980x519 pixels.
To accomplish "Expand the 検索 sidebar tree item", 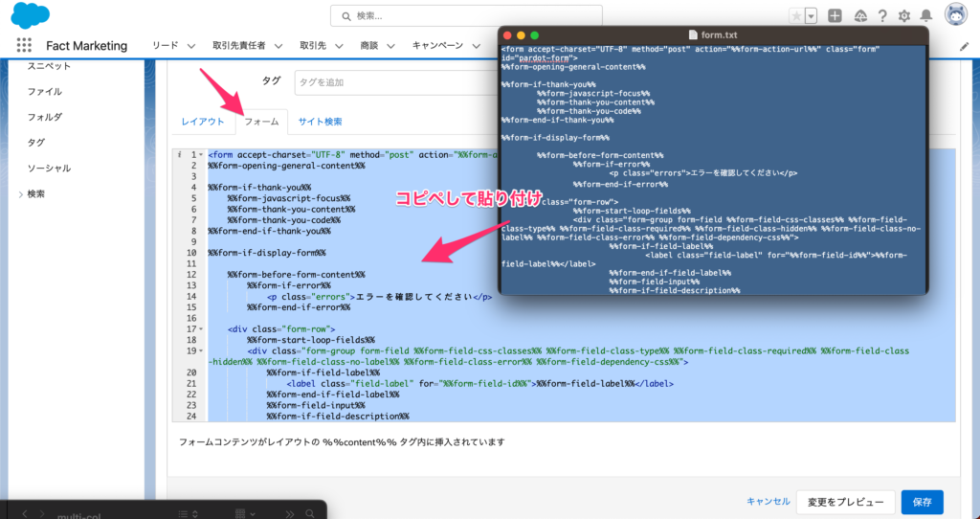I will pyautogui.click(x=22, y=193).
